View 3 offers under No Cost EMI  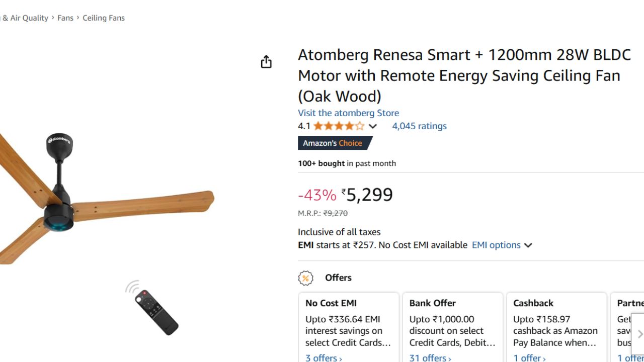pyautogui.click(x=324, y=358)
